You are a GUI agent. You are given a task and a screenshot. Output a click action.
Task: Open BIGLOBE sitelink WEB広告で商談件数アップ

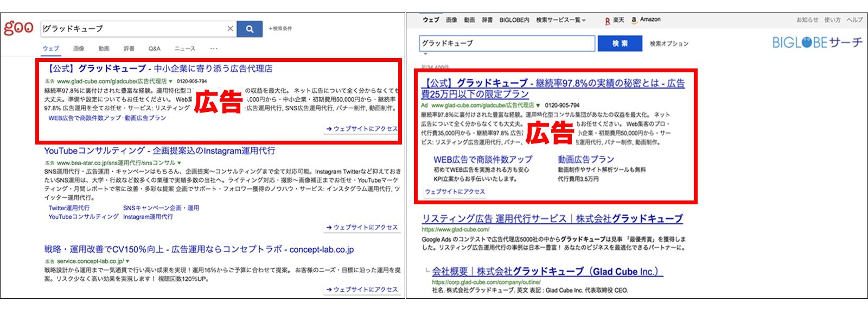pyautogui.click(x=483, y=160)
